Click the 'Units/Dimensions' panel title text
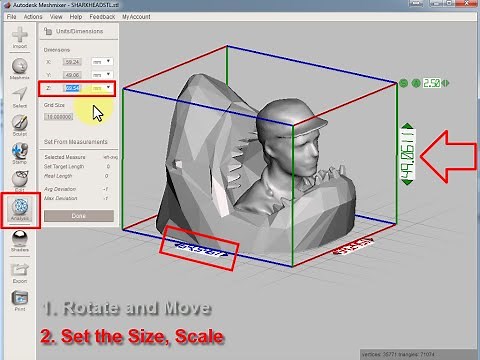Viewport: 480px width, 360px height. tap(79, 31)
